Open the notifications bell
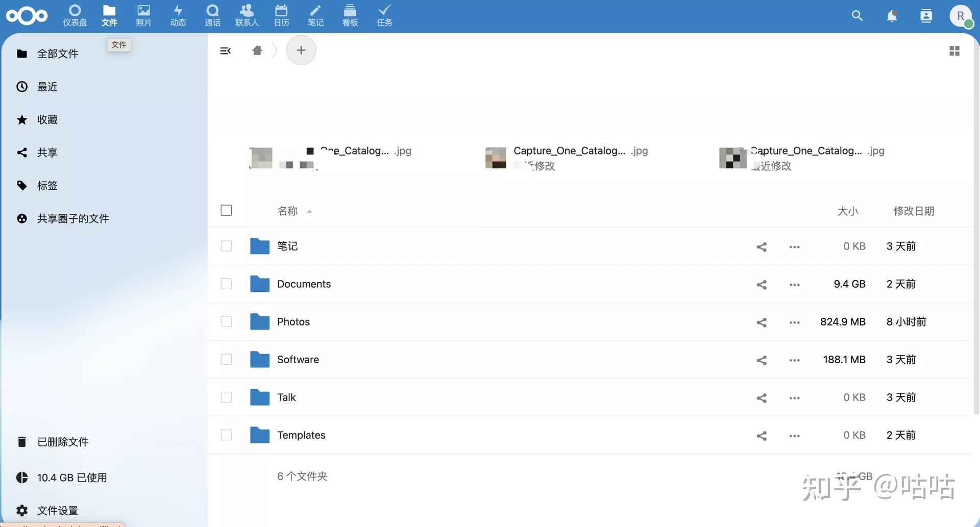This screenshot has height=527, width=980. click(892, 16)
